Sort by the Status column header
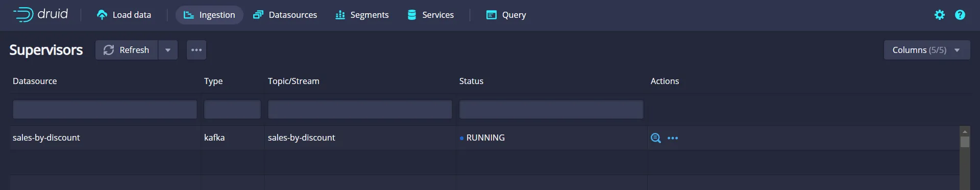This screenshot has width=980, height=190. pyautogui.click(x=471, y=81)
